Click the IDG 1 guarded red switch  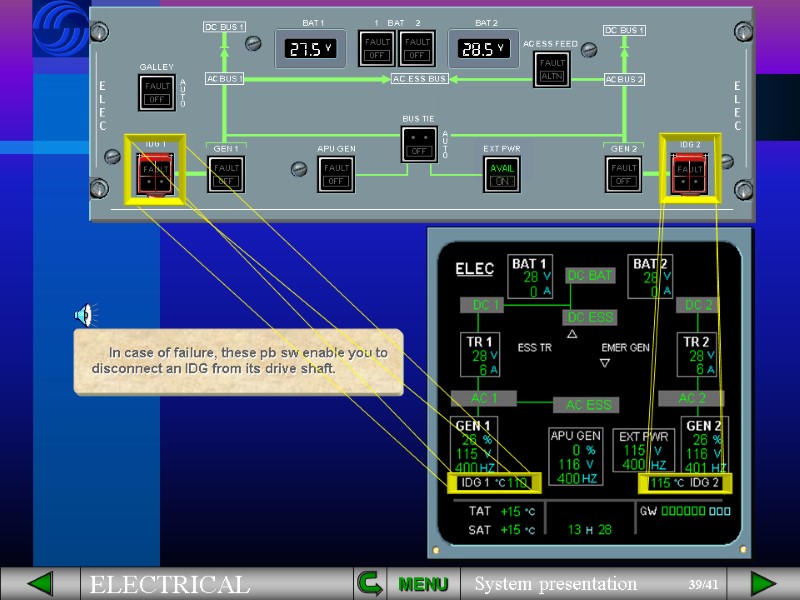tap(155, 174)
